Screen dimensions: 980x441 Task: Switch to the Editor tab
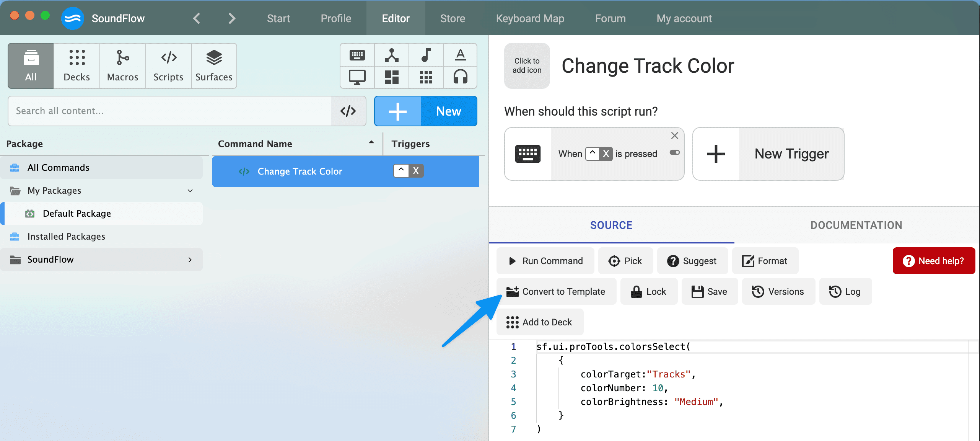click(x=396, y=18)
